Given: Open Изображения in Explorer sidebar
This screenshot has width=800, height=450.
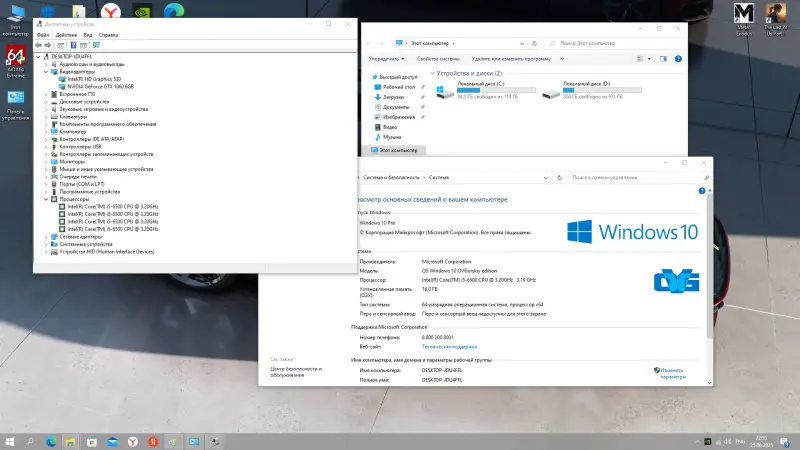Looking at the screenshot, I should (x=398, y=117).
